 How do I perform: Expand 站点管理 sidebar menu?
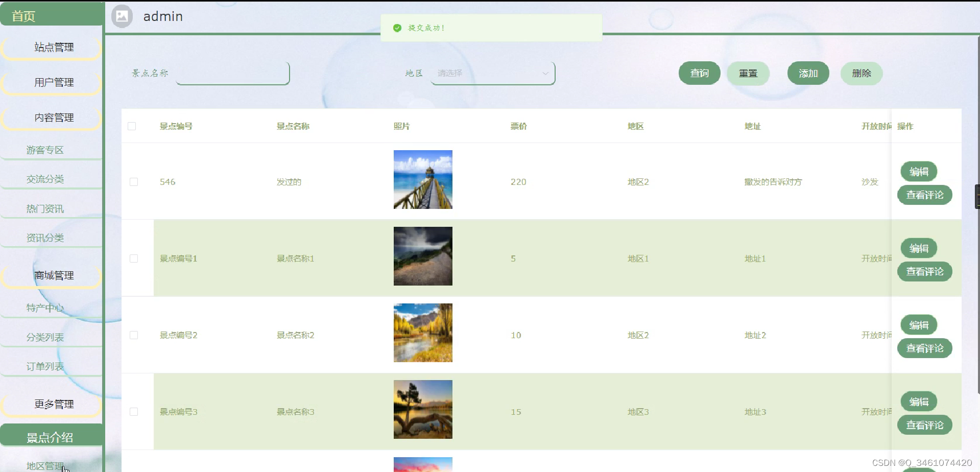click(52, 48)
